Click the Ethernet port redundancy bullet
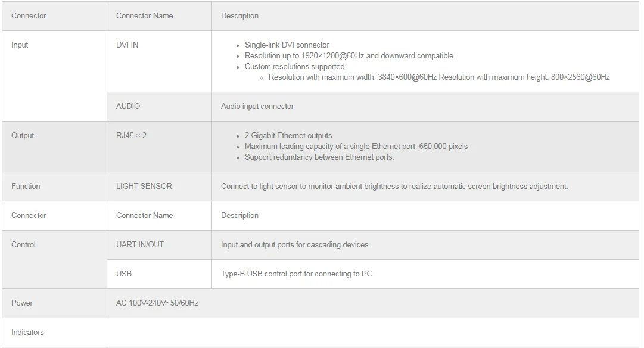The width and height of the screenshot is (644, 348). (319, 157)
